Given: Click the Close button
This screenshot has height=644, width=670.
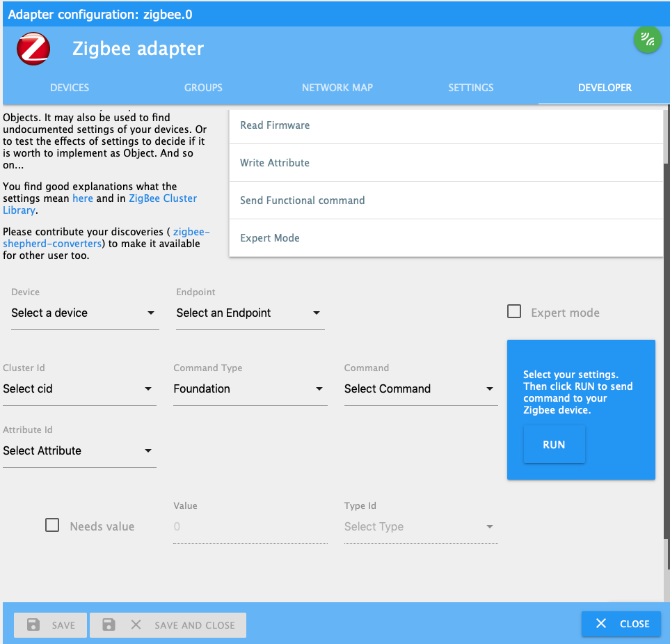Looking at the screenshot, I should click(621, 624).
